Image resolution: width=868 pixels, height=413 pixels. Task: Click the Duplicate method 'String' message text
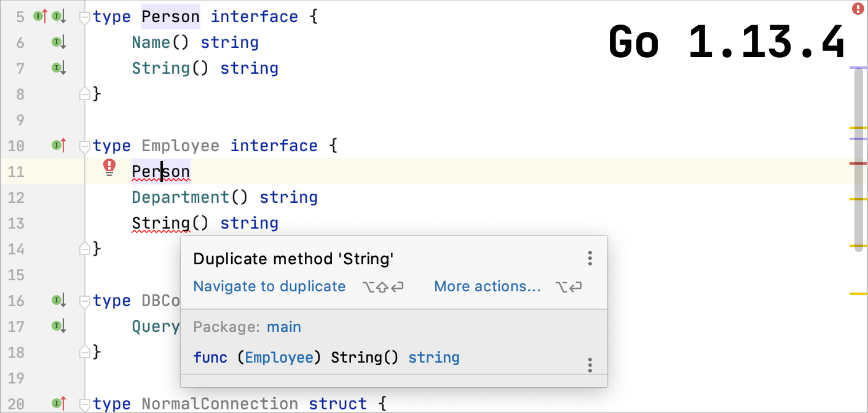293,259
